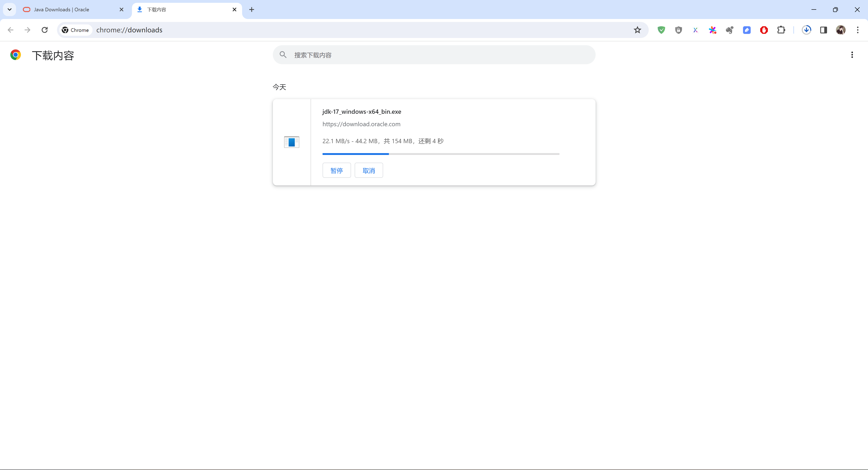Minimize the Chrome window

(x=814, y=9)
